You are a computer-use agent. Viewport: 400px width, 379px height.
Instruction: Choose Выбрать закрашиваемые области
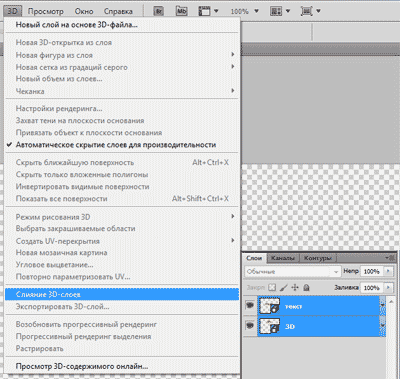[x=122, y=229]
